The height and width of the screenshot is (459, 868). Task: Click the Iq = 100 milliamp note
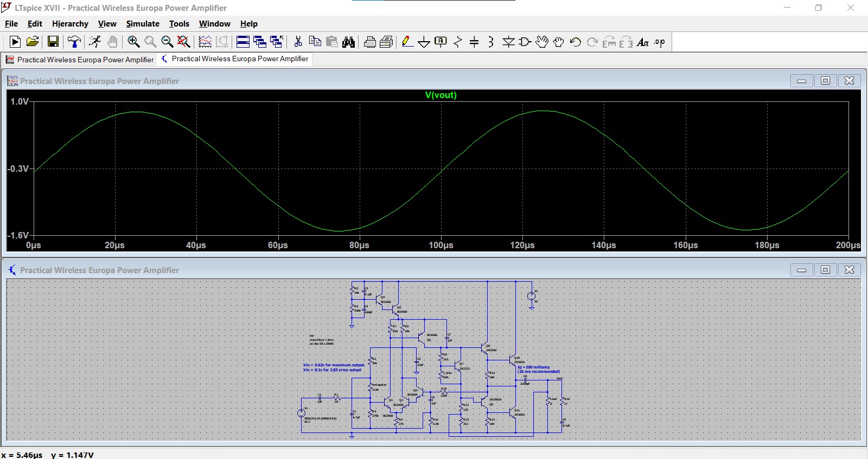coord(534,367)
